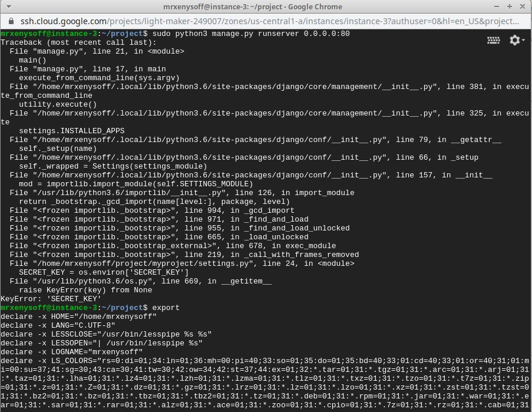This screenshot has width=532, height=412.
Task: Click 'settings.INSTALLED_APPS' line
Action: click(x=72, y=131)
